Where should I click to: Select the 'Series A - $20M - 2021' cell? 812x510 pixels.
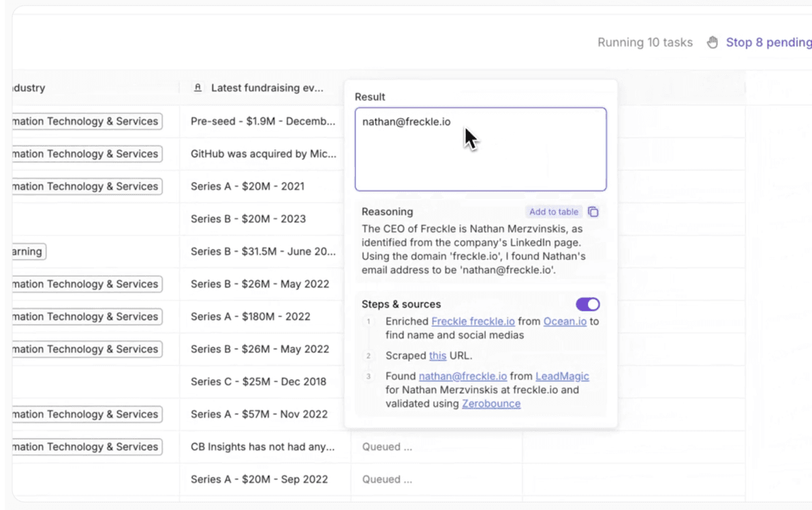(264, 187)
